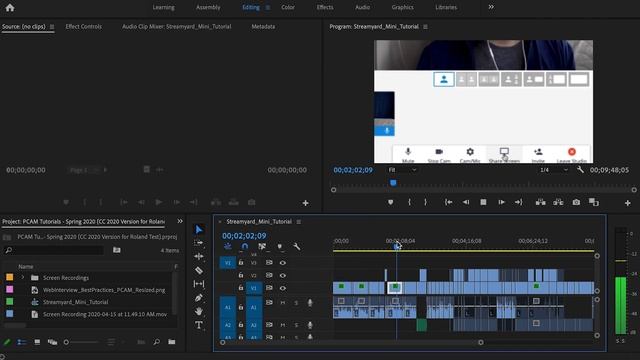
Task: Click the Add Marker icon in timeline
Action: point(280,247)
